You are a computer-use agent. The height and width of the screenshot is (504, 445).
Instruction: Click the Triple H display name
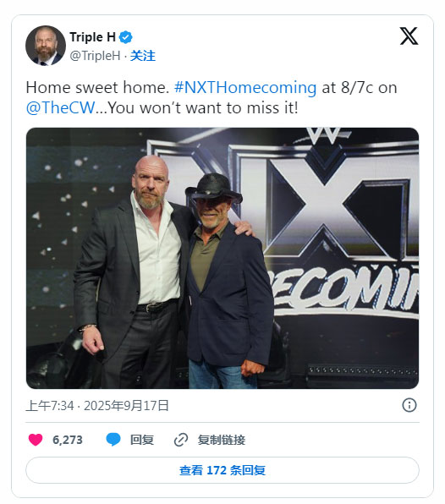[x=92, y=37]
